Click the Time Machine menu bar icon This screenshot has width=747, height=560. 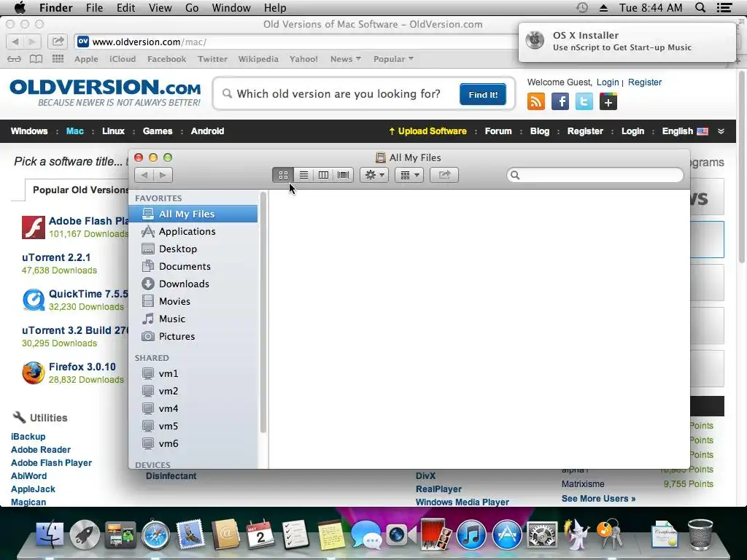coord(581,7)
